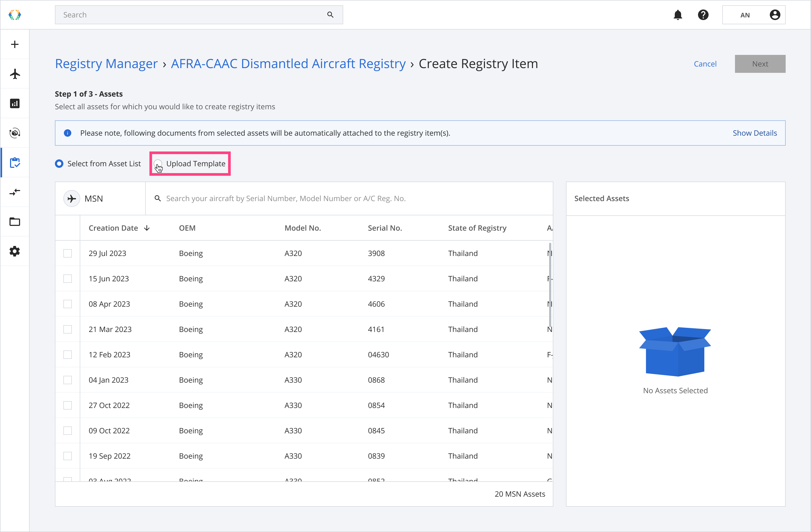This screenshot has width=811, height=532.
Task: Open the folder icon in sidebar
Action: [15, 222]
